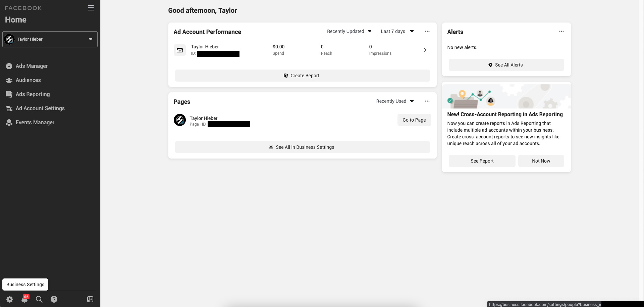This screenshot has height=307, width=644.
Task: Click the Impressions count value
Action: pyautogui.click(x=370, y=47)
